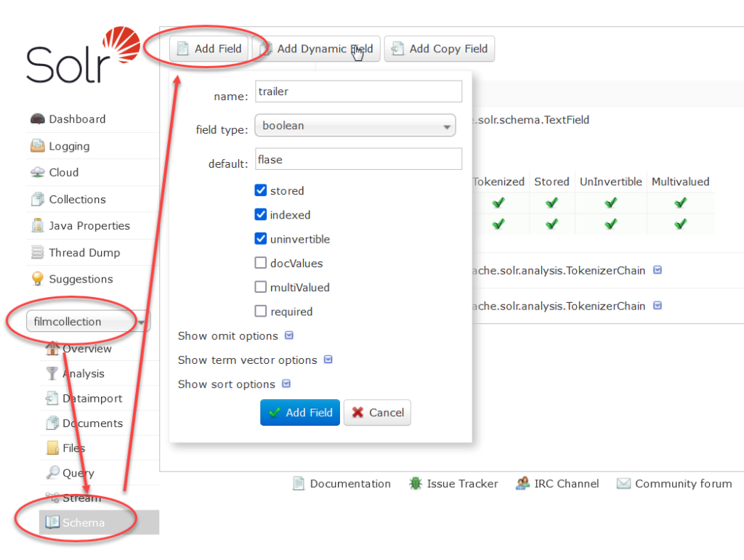Open the Schema menu item
The image size is (744, 560).
(x=99, y=522)
